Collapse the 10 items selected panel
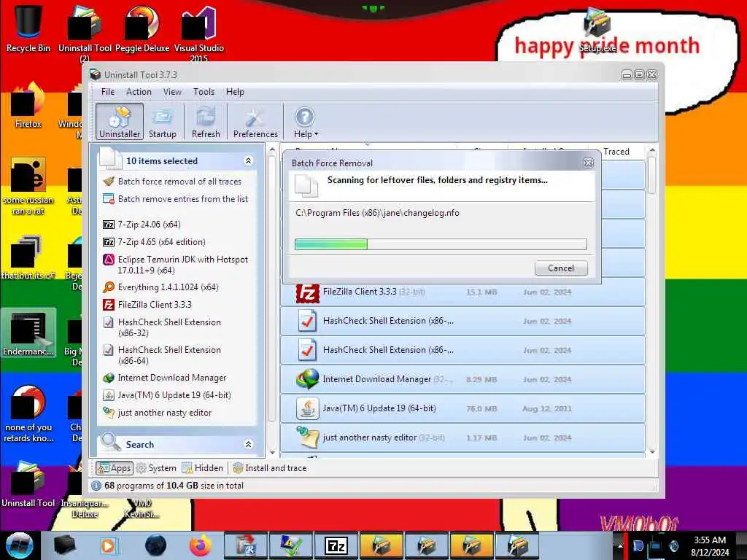 point(248,161)
